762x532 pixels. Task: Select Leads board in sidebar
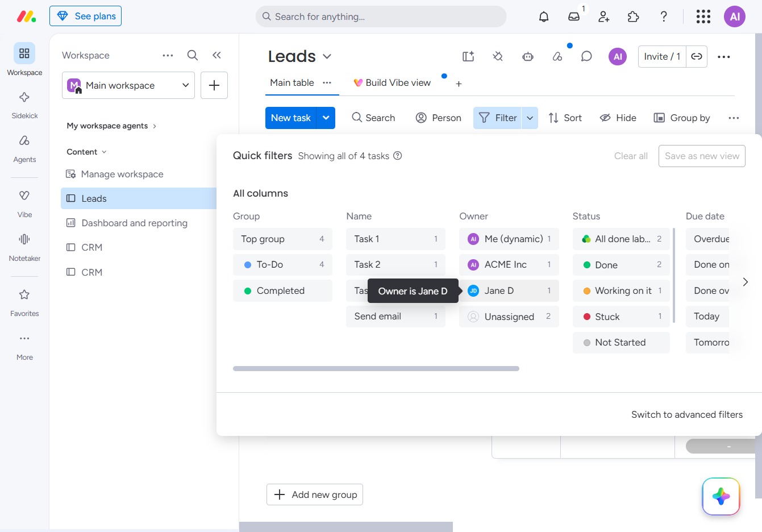click(x=139, y=198)
